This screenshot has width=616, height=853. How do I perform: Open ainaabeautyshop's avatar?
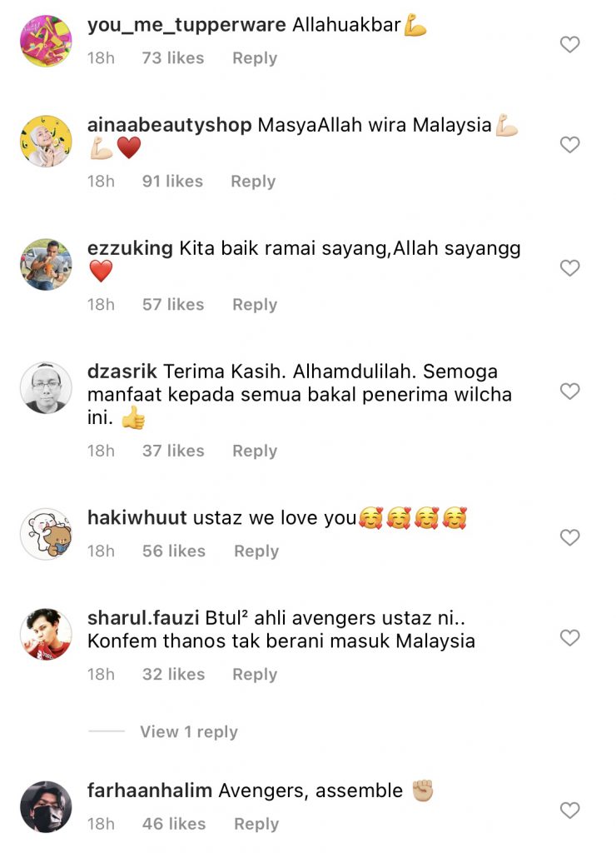47,141
